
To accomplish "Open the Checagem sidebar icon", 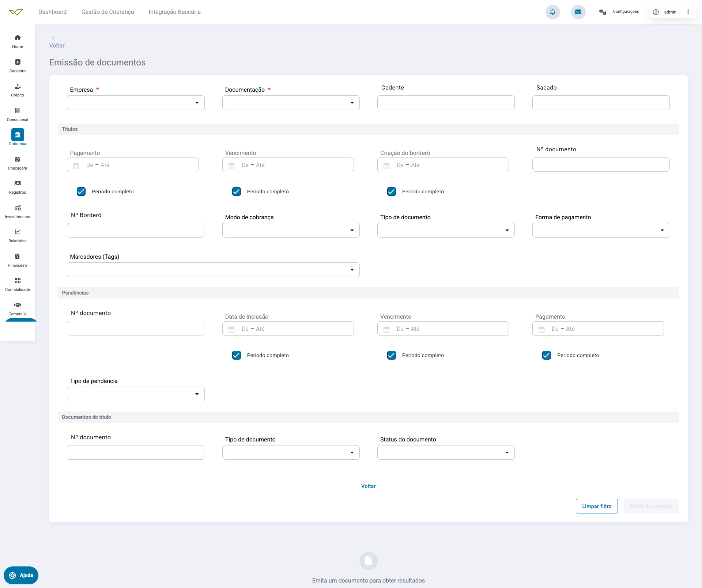I will (x=18, y=159).
